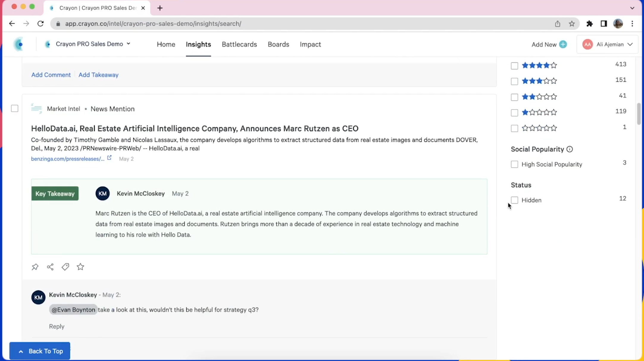
Task: Click Add Comment link
Action: [x=51, y=75]
